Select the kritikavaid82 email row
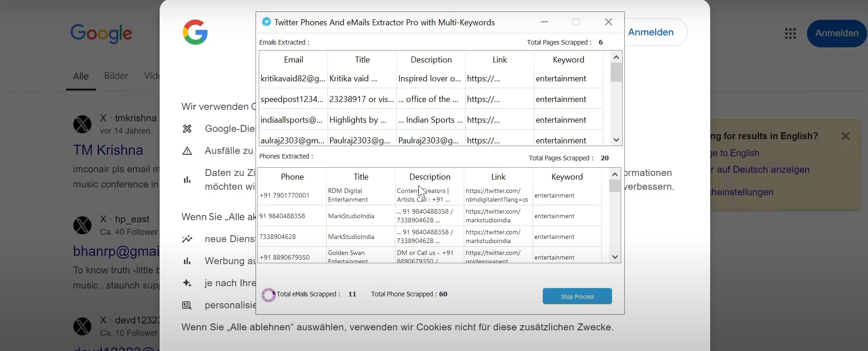This screenshot has width=868, height=351. [x=293, y=79]
